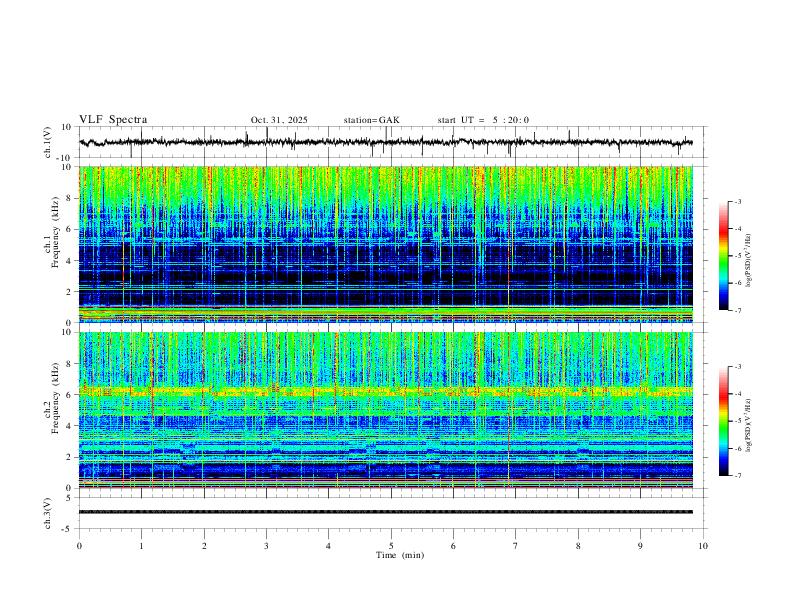
Task: Click the "ch.3(V)" axis label
Action: click(x=48, y=513)
